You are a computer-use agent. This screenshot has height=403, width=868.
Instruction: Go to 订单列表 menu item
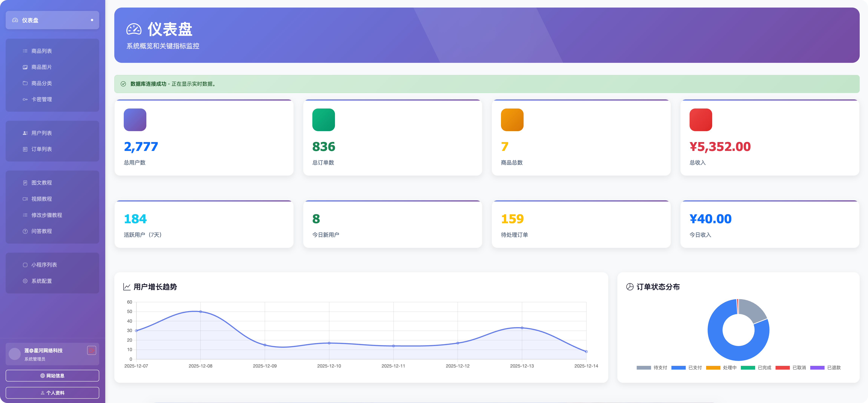pos(41,149)
